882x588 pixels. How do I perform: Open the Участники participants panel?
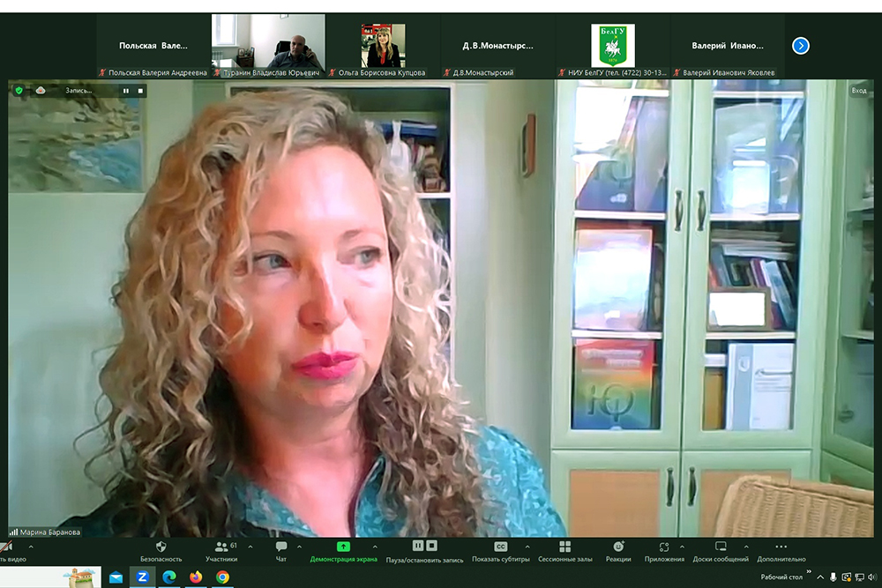tap(221, 551)
